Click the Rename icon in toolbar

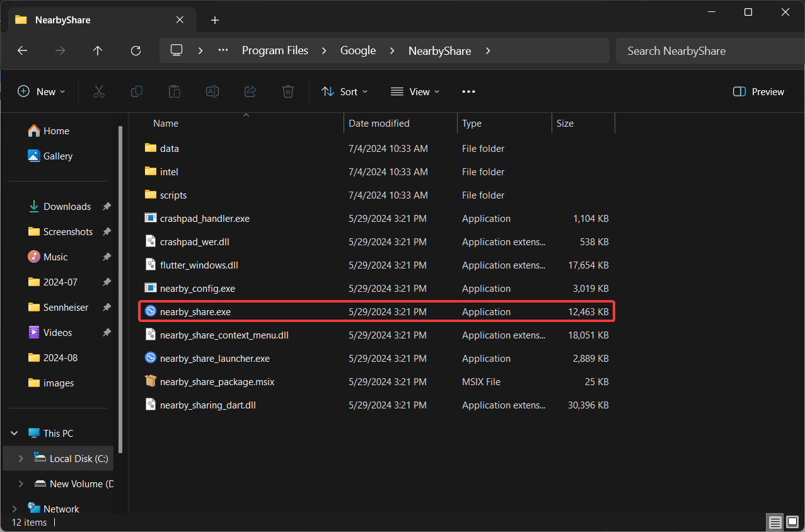click(212, 92)
